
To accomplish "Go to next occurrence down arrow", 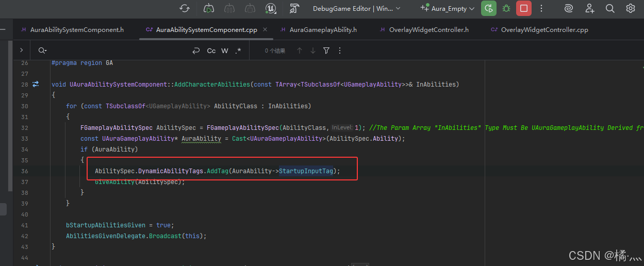I will [312, 51].
